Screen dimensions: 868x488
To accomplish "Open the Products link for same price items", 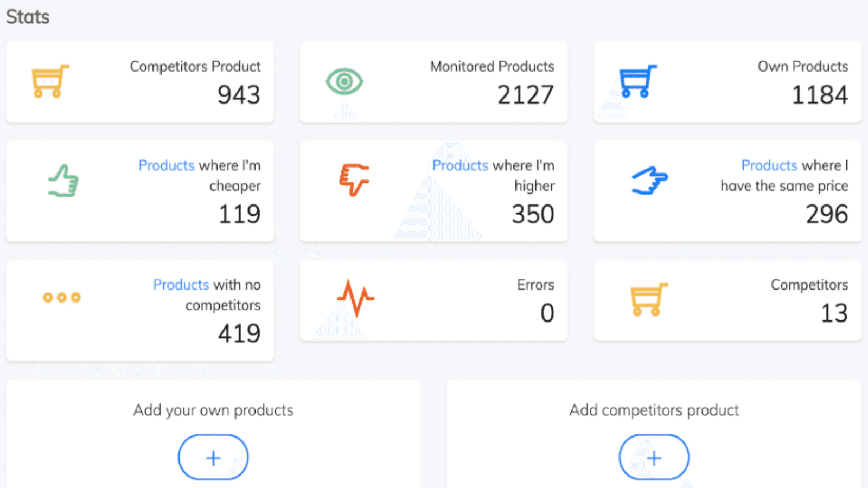I will (x=769, y=165).
